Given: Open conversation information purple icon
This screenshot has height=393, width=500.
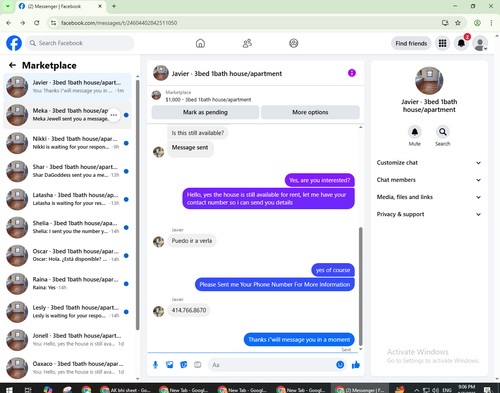Looking at the screenshot, I should pyautogui.click(x=352, y=73).
